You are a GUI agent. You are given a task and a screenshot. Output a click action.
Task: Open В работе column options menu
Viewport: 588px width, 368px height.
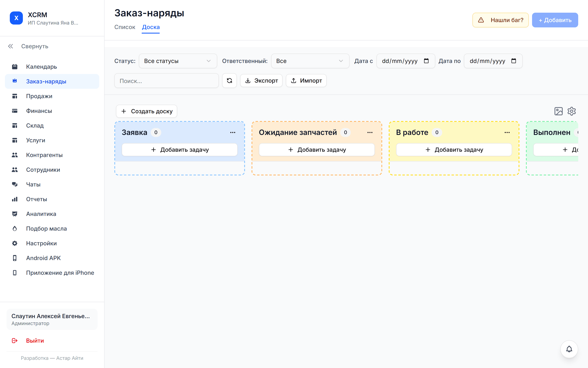click(507, 132)
